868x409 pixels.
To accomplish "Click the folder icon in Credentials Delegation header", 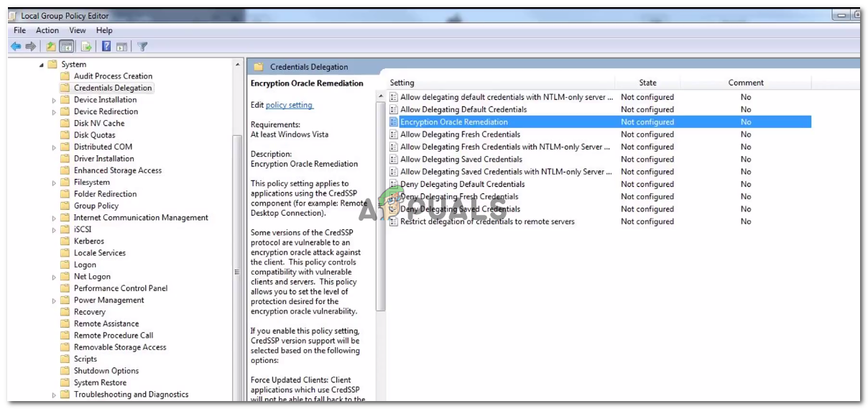I will (259, 67).
